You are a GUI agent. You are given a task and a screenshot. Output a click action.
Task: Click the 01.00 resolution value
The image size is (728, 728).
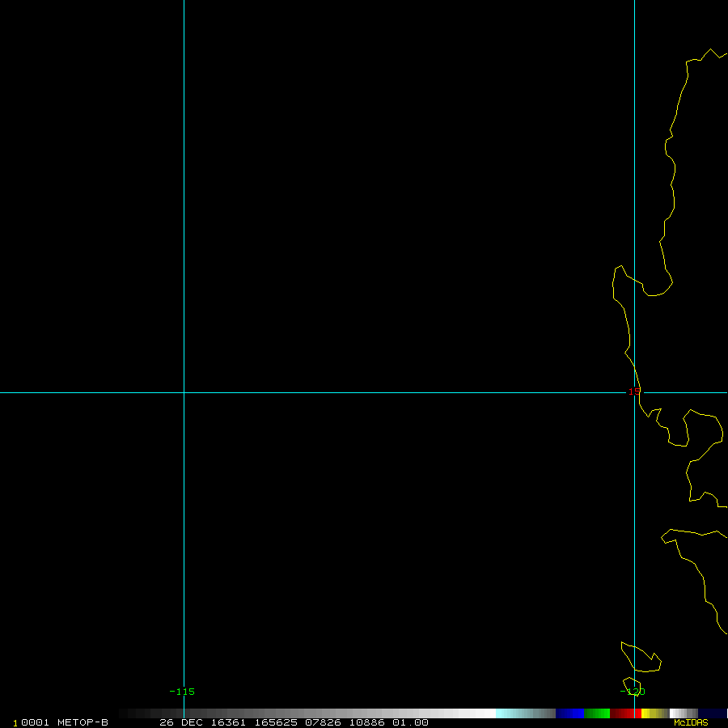click(x=410, y=722)
